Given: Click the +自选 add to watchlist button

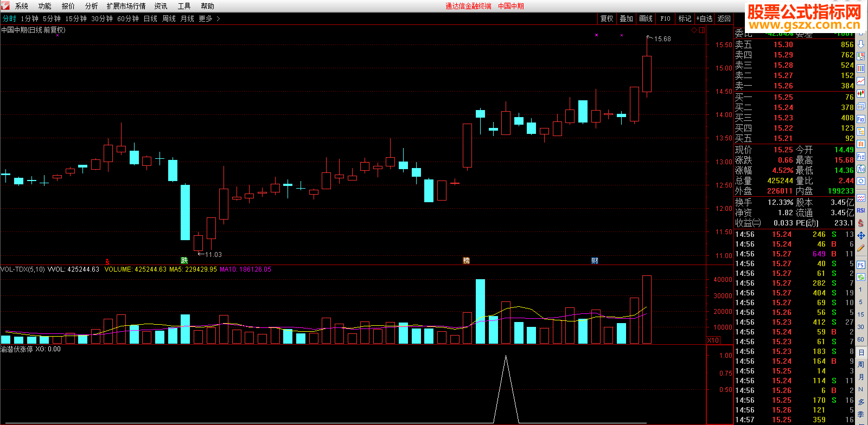Looking at the screenshot, I should [x=705, y=18].
